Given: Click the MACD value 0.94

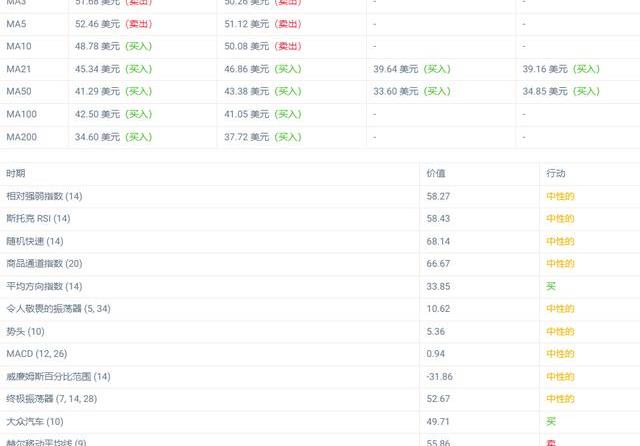Looking at the screenshot, I should point(436,354).
